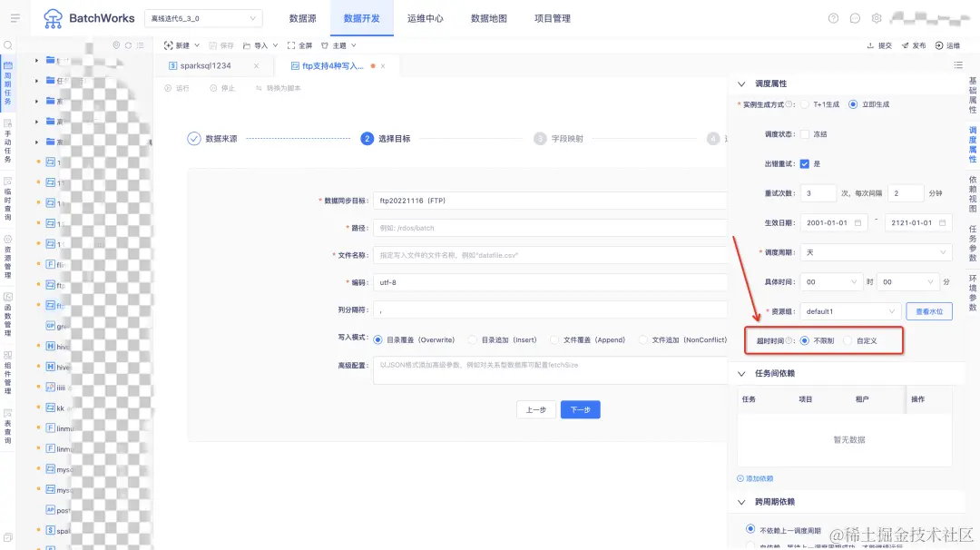Click 保存 save toolbar button
The image size is (980, 550).
[220, 45]
